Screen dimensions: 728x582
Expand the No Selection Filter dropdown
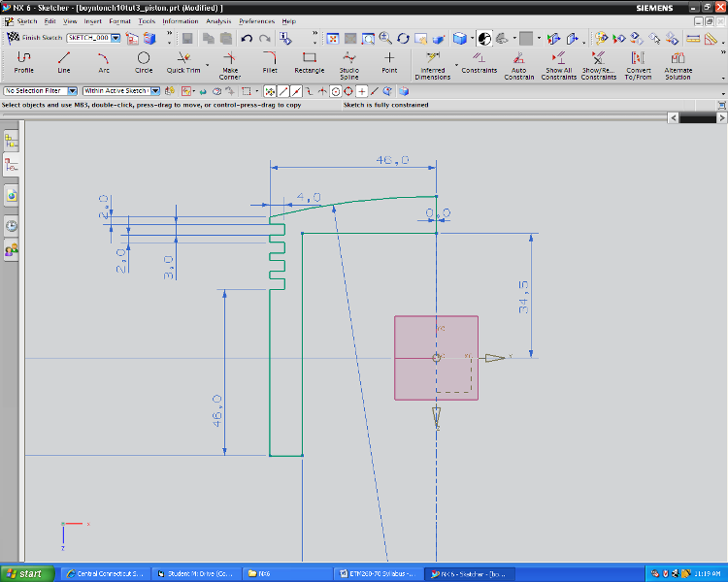[x=73, y=91]
